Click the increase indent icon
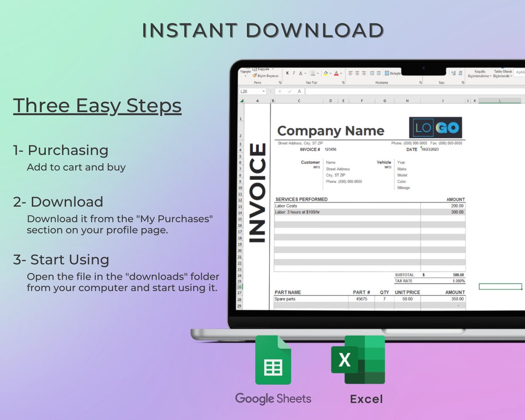The height and width of the screenshot is (420, 525). [x=378, y=73]
